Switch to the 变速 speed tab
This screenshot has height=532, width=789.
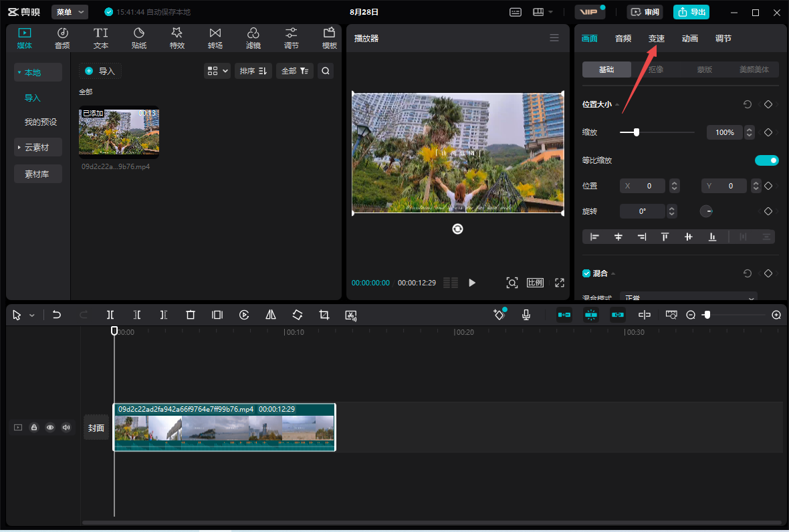(x=657, y=39)
